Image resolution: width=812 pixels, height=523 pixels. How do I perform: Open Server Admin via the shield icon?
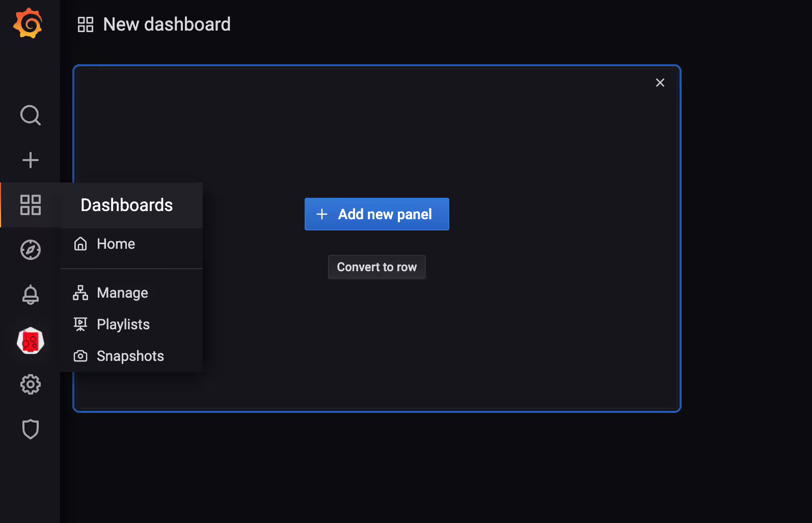click(x=31, y=429)
